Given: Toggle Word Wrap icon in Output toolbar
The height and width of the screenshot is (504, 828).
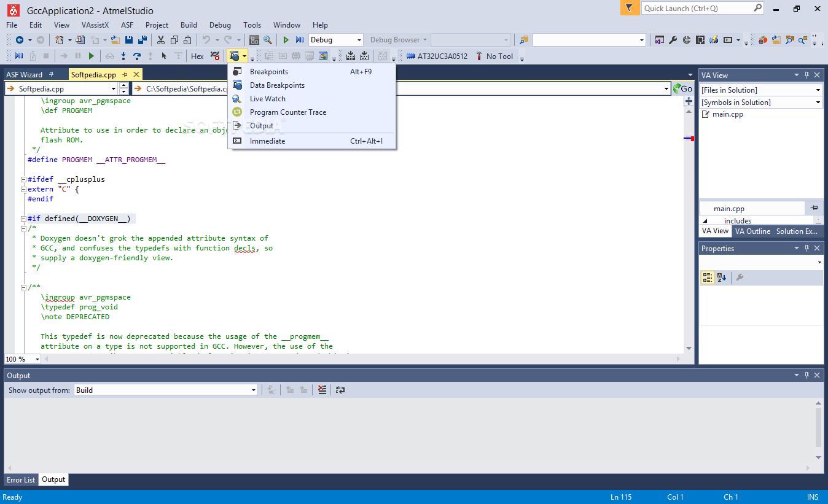Looking at the screenshot, I should pos(340,390).
